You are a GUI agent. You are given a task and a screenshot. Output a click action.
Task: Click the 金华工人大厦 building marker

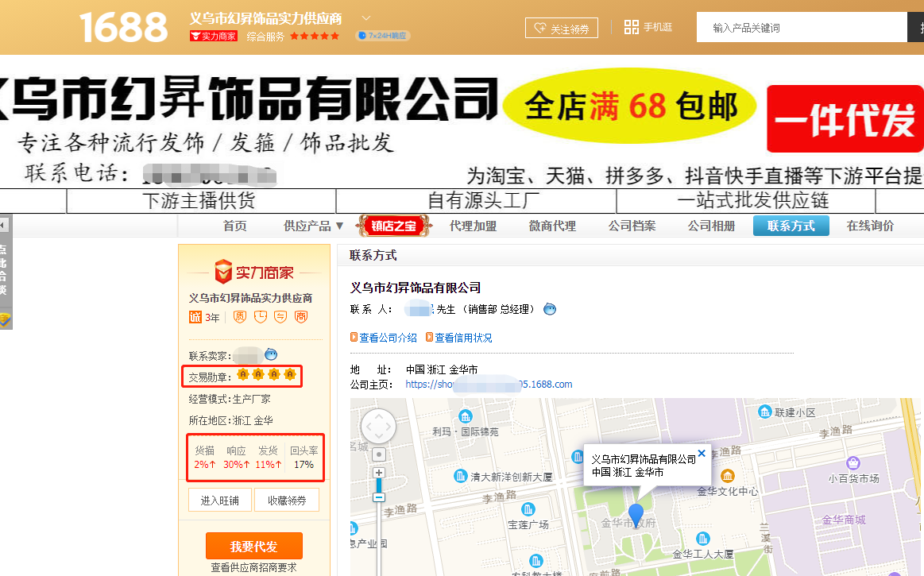[703, 539]
